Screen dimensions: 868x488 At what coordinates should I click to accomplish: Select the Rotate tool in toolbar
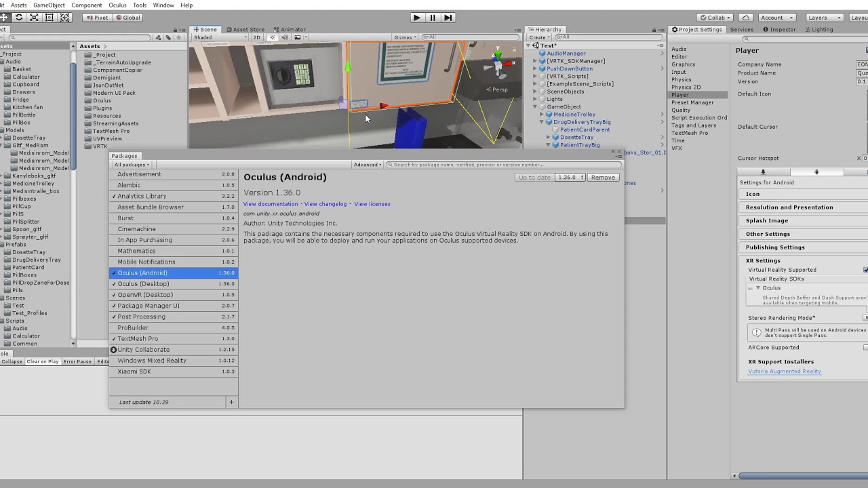pos(18,18)
